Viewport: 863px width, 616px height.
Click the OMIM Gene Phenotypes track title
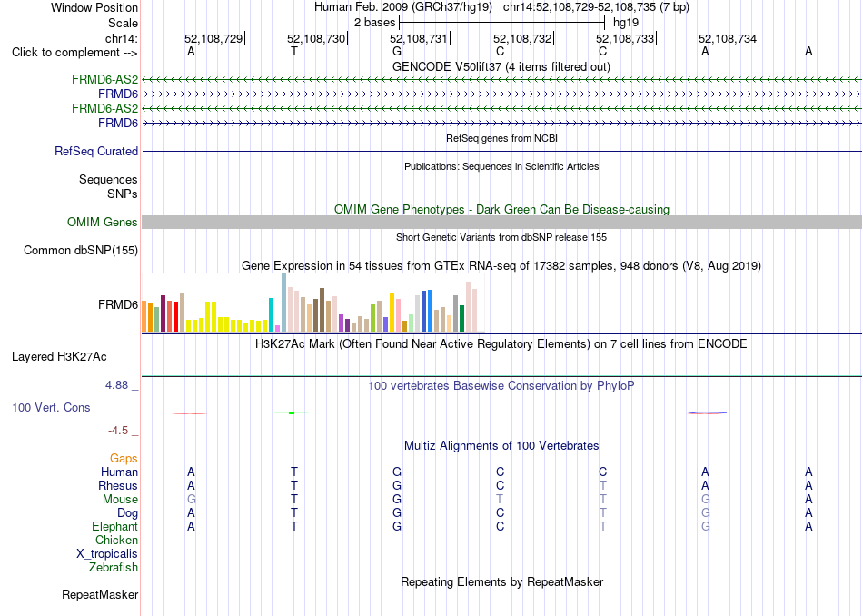click(x=502, y=209)
